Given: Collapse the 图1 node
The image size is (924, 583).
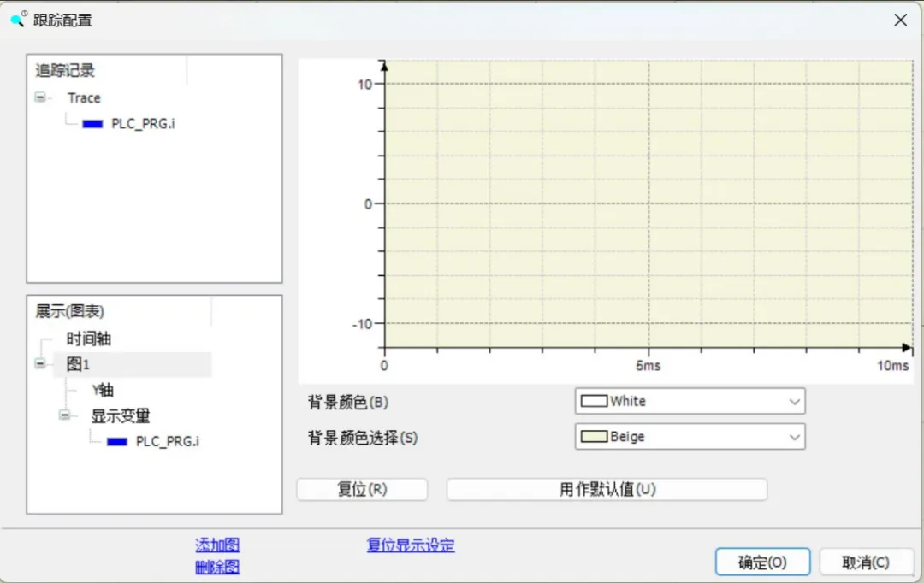Looking at the screenshot, I should point(39,364).
